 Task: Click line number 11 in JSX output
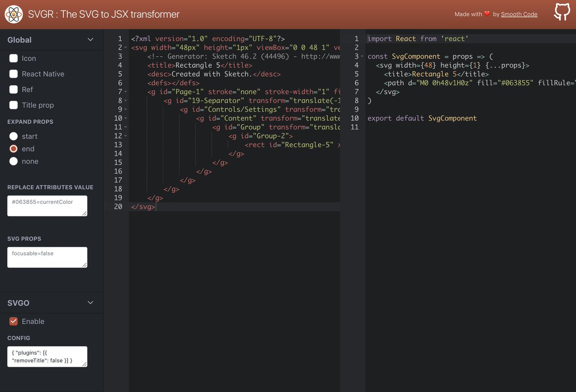355,127
